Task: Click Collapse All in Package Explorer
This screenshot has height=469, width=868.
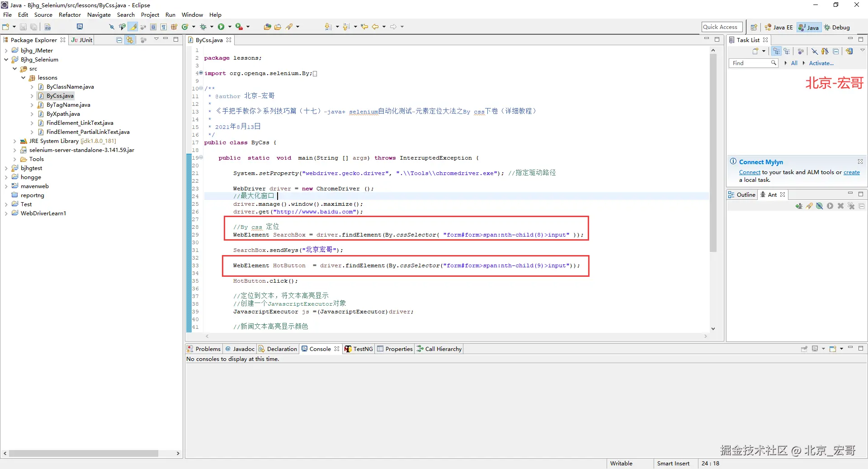Action: tap(119, 40)
